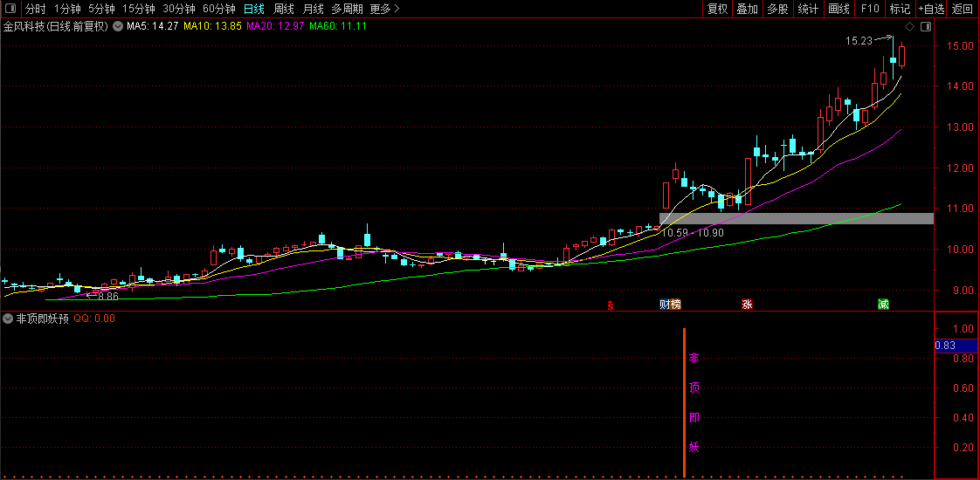The height and width of the screenshot is (480, 980).
Task: Switch to 1分钟 period
Action: (x=67, y=9)
